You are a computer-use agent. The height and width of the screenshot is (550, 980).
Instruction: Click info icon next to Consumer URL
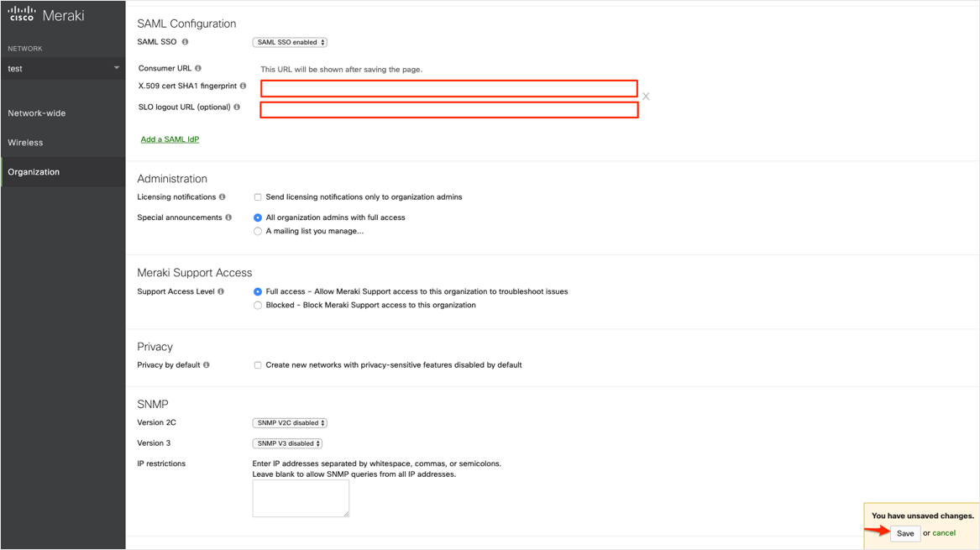[198, 68]
